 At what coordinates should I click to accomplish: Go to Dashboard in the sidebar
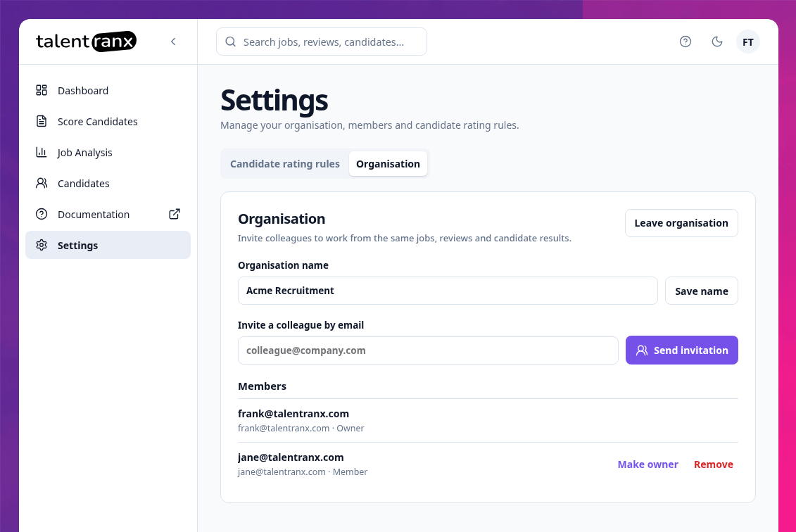pos(108,90)
